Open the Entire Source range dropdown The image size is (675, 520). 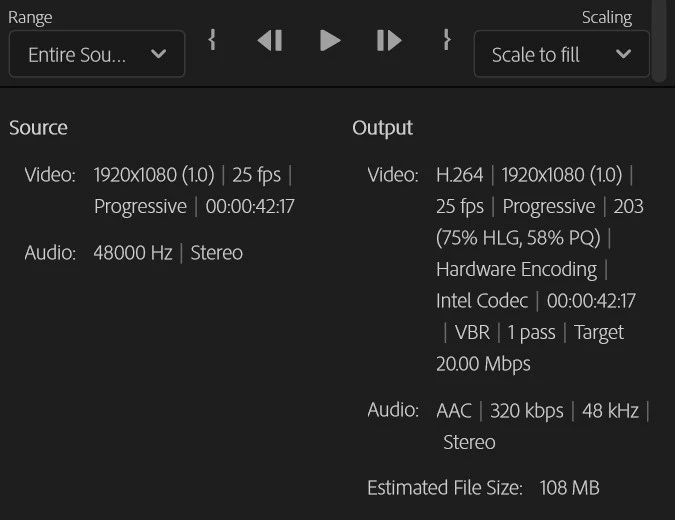pyautogui.click(x=97, y=54)
